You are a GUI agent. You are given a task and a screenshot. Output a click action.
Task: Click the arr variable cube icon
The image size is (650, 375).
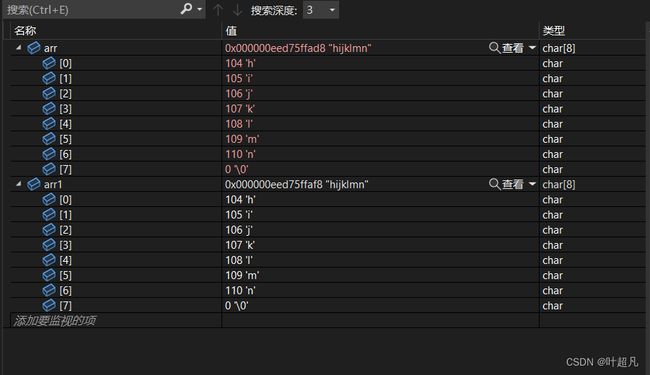34,48
